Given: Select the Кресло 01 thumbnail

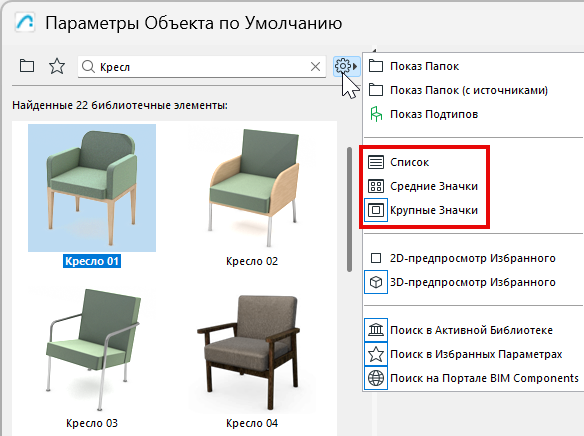Looking at the screenshot, I should point(92,188).
